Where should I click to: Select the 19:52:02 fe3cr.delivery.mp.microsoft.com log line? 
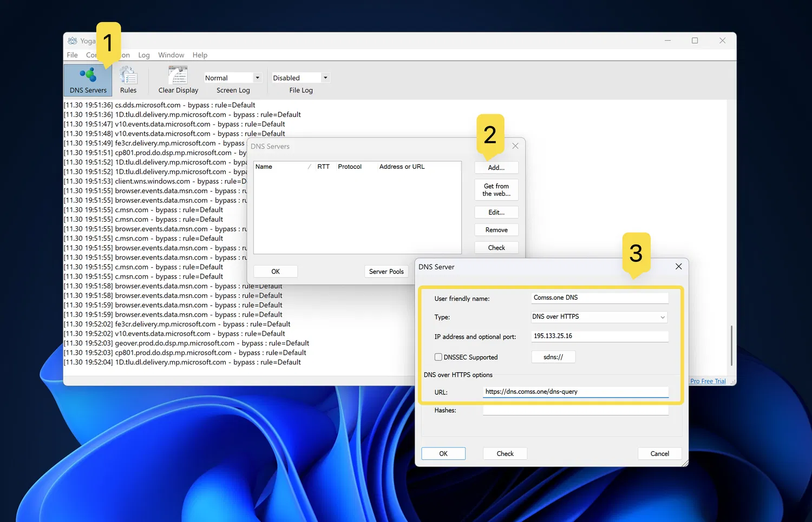[x=177, y=324]
